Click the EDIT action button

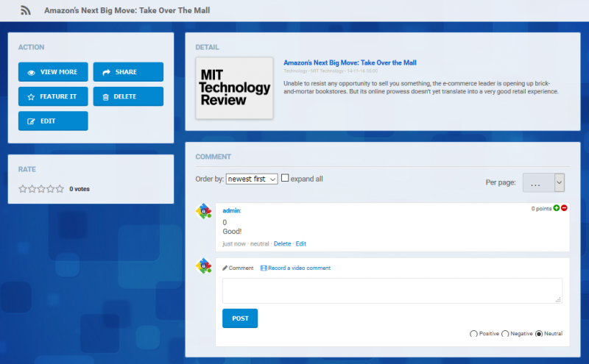tap(53, 121)
